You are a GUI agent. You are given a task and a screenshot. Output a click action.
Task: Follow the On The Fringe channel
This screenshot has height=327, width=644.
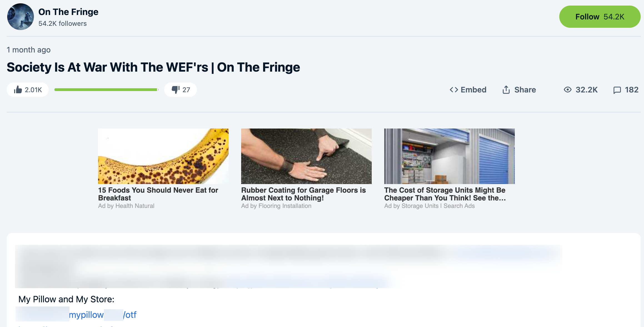click(x=600, y=17)
